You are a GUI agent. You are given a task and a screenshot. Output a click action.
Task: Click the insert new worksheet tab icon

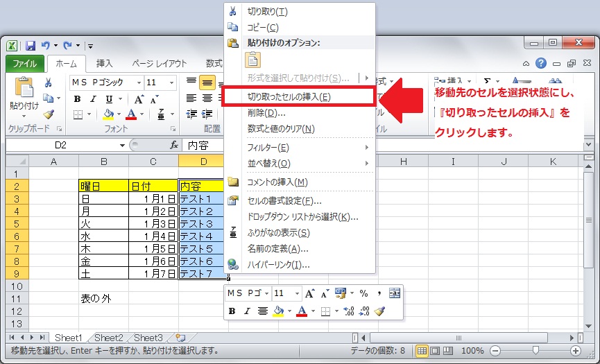180,338
